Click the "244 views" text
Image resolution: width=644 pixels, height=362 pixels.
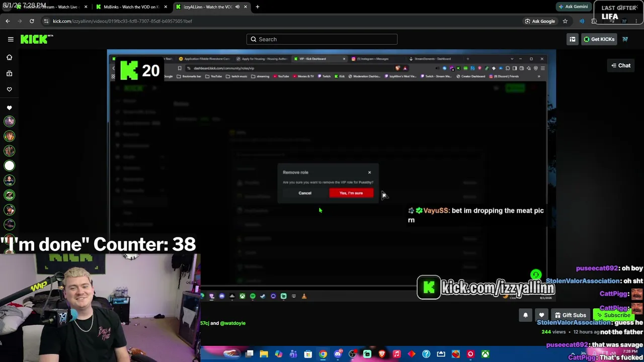553,332
